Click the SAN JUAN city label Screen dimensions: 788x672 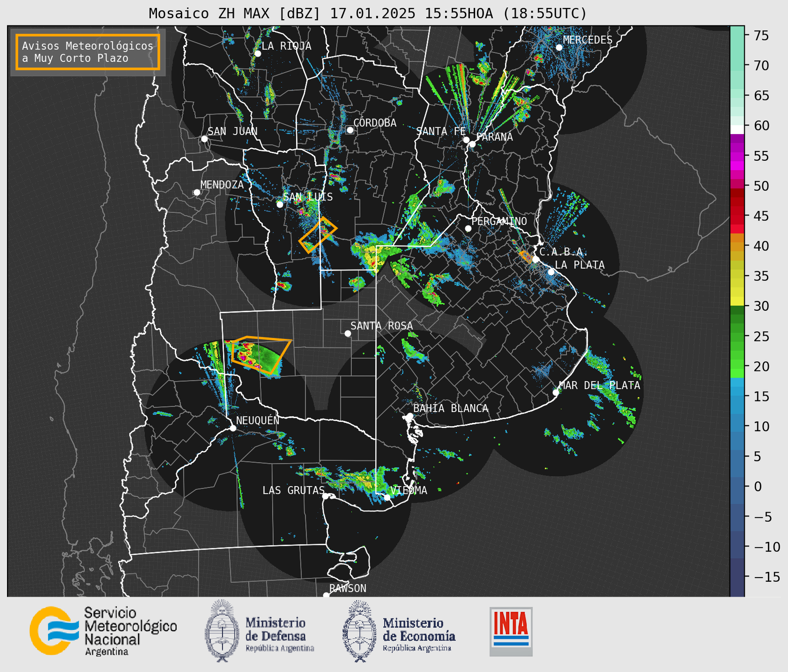click(233, 131)
